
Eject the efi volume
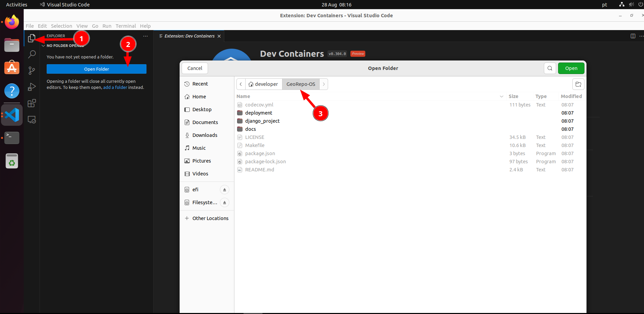(225, 190)
